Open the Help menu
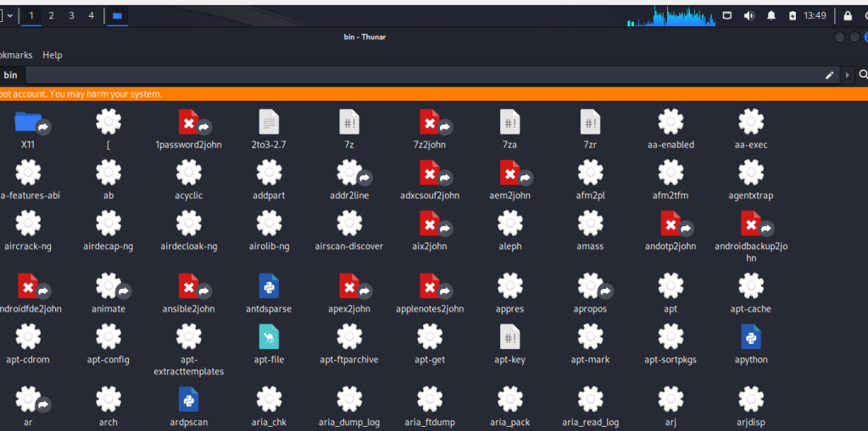 pos(53,55)
